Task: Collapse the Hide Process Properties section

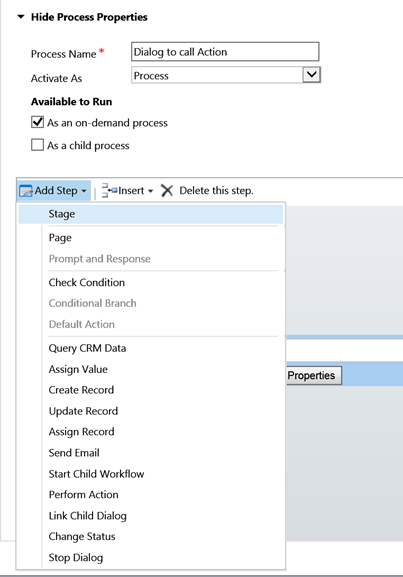Action: click(21, 17)
